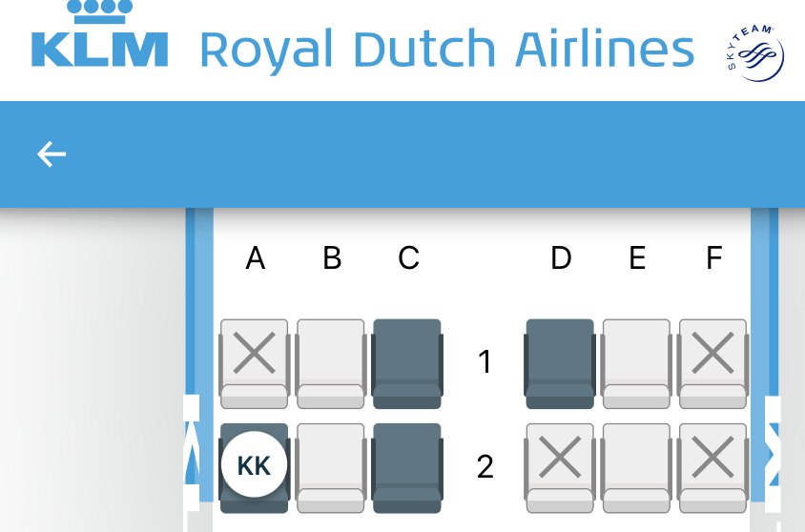Screen dimensions: 805x532
Task: Click the row 1 number label
Action: coord(485,361)
